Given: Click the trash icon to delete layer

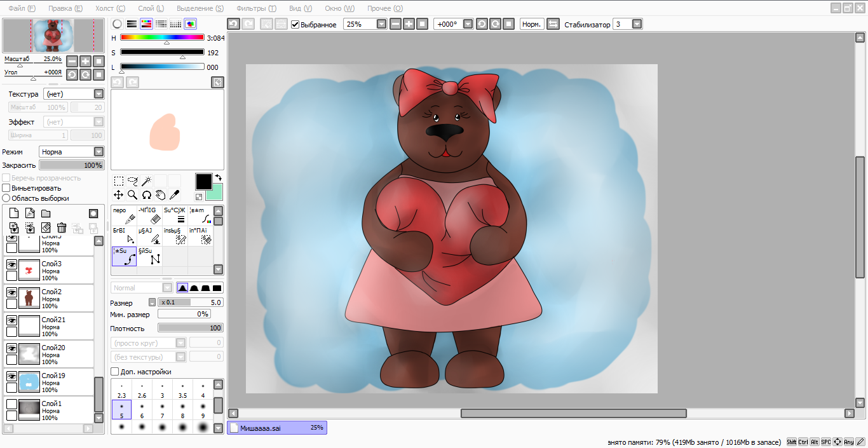Looking at the screenshot, I should click(x=62, y=227).
